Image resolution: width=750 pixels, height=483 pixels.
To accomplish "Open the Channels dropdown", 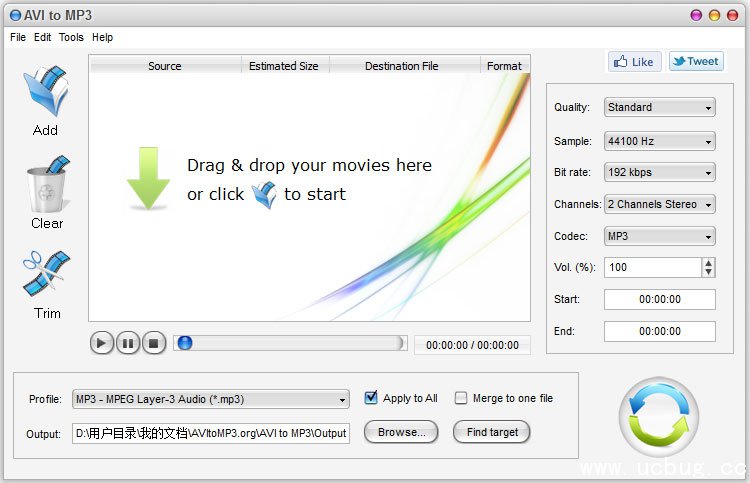I will [x=660, y=204].
